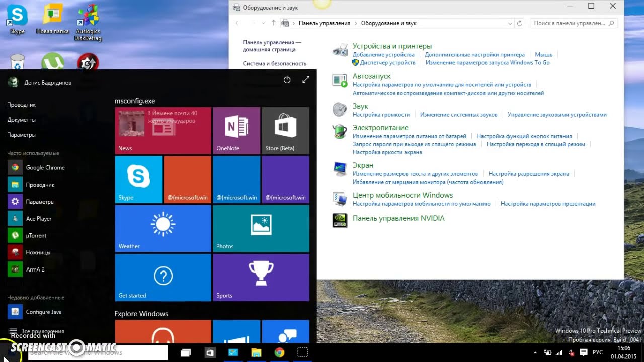Launch the Skype tile in Start menu
The height and width of the screenshot is (362, 644).
[138, 179]
